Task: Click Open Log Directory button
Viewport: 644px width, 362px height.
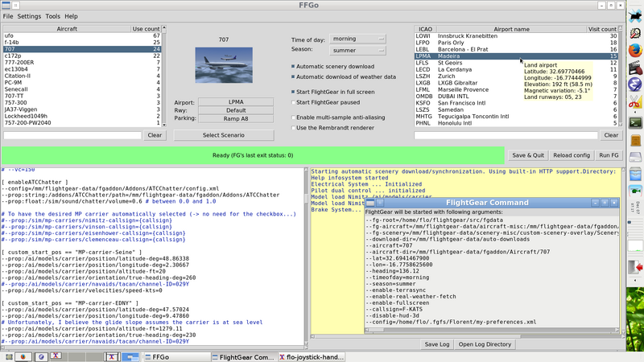Action: 485,344
